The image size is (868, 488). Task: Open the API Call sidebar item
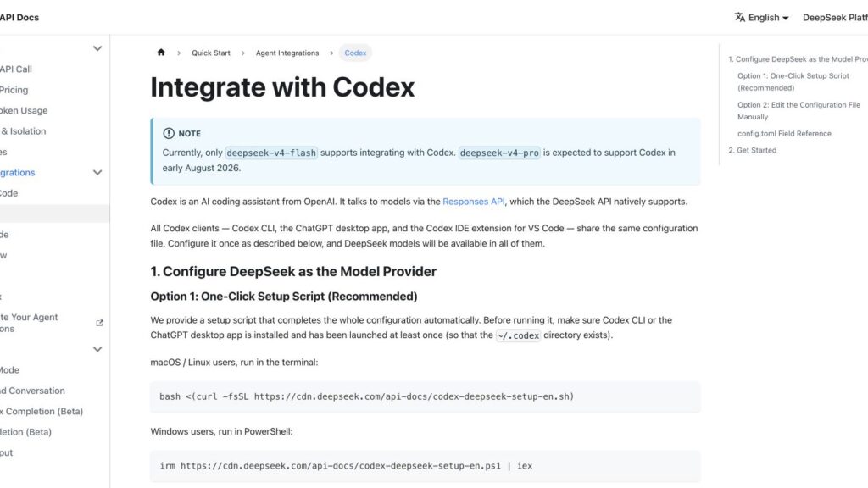coord(16,69)
